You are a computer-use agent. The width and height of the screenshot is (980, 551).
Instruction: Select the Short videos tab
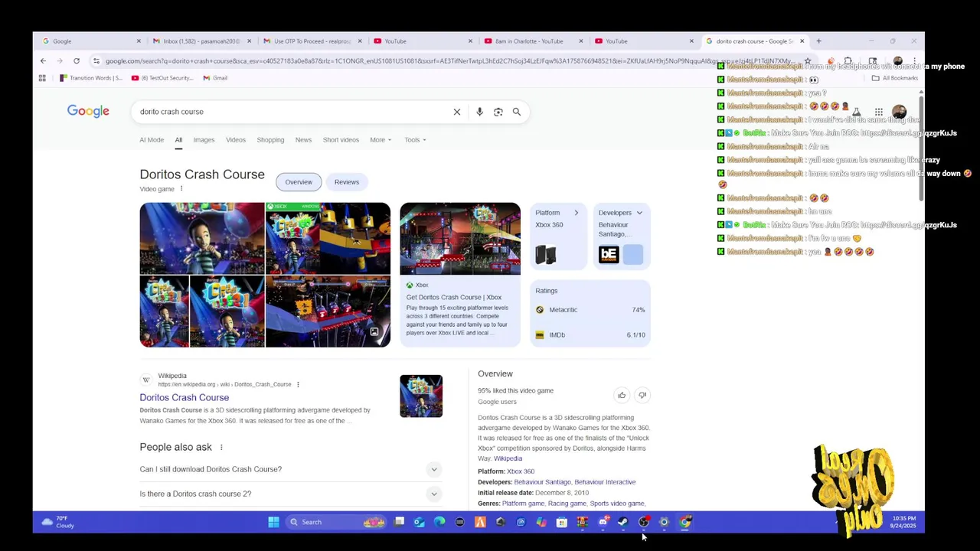pos(341,140)
